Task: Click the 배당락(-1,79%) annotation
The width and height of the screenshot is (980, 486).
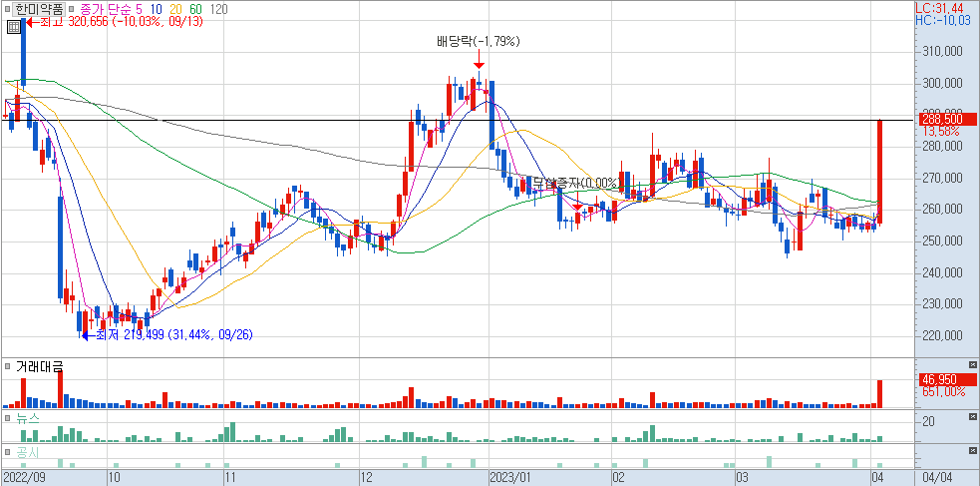Action: pyautogui.click(x=479, y=42)
